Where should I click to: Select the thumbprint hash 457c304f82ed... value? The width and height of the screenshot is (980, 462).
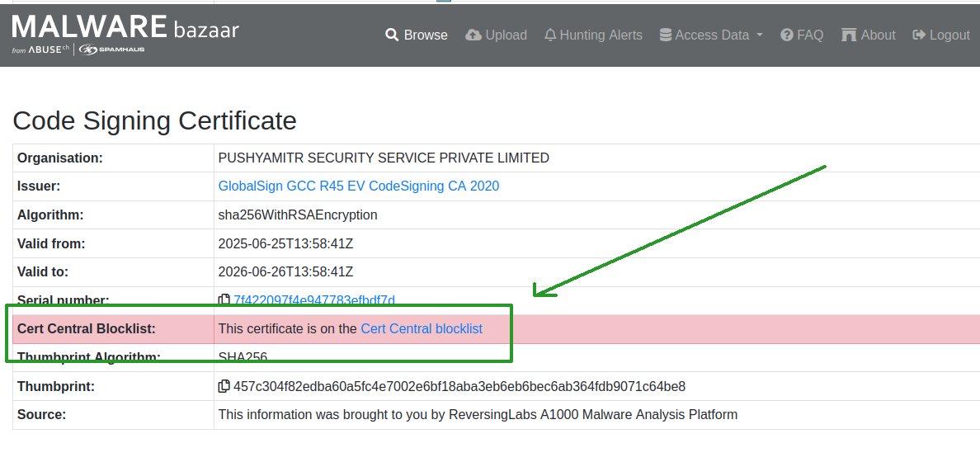459,386
